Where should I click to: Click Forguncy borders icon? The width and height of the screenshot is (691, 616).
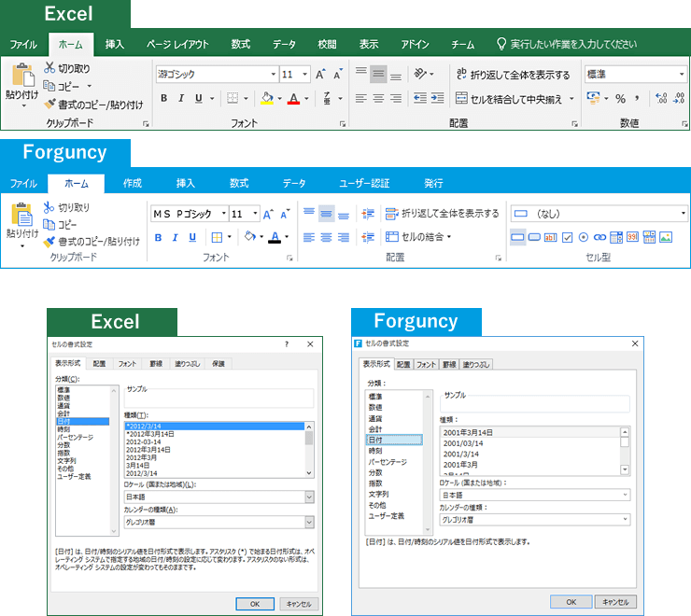[x=217, y=237]
